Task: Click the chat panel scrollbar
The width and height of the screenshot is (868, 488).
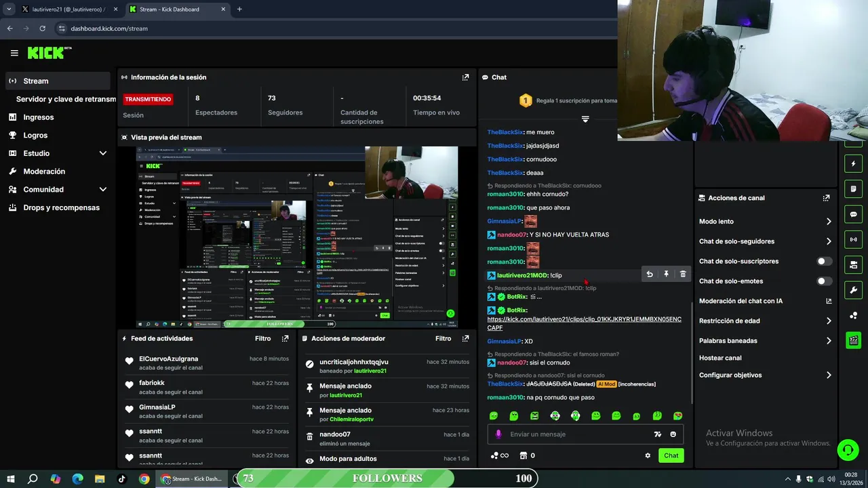Action: [692, 352]
